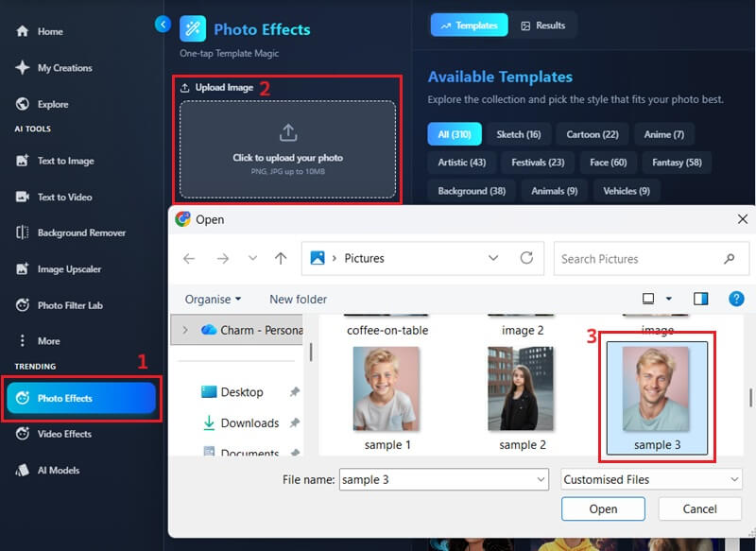The image size is (756, 551).
Task: Click the Refresh button in the file dialog
Action: tap(526, 258)
